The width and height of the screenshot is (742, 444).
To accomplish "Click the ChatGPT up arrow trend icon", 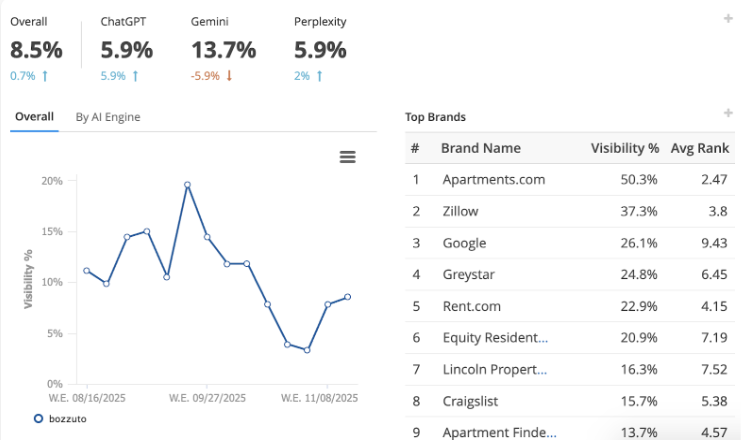I will pyautogui.click(x=135, y=76).
